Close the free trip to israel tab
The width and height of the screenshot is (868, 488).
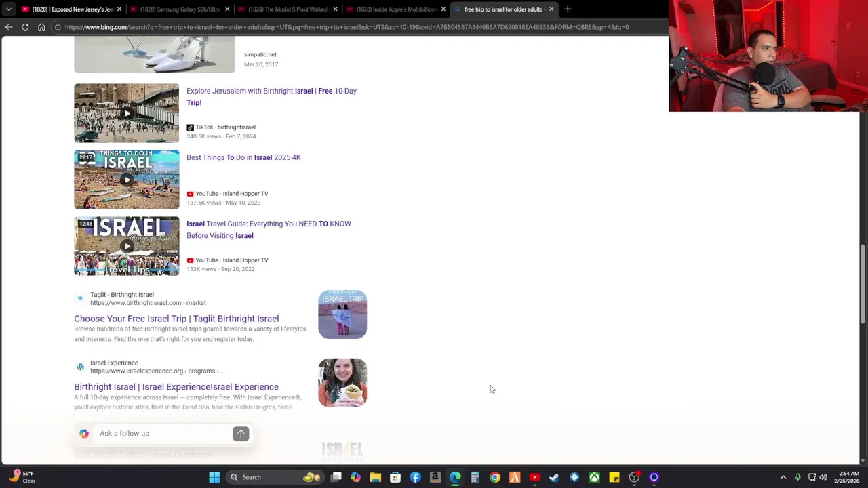[551, 9]
